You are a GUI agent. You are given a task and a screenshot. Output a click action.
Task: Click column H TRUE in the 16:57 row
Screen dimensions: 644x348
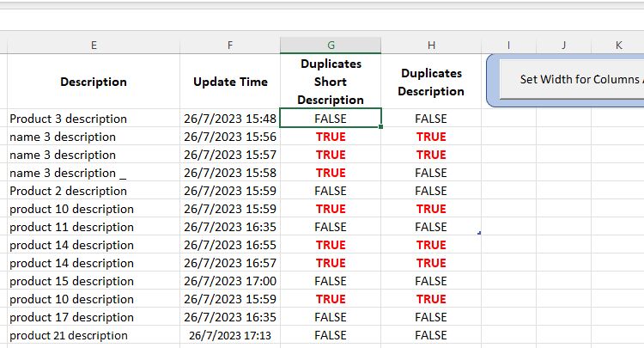(x=431, y=263)
